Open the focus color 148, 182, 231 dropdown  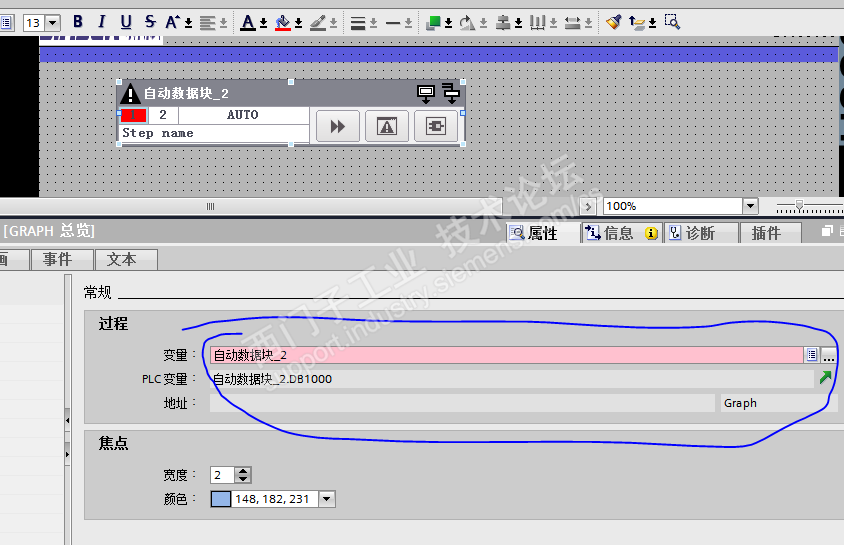coord(327,499)
